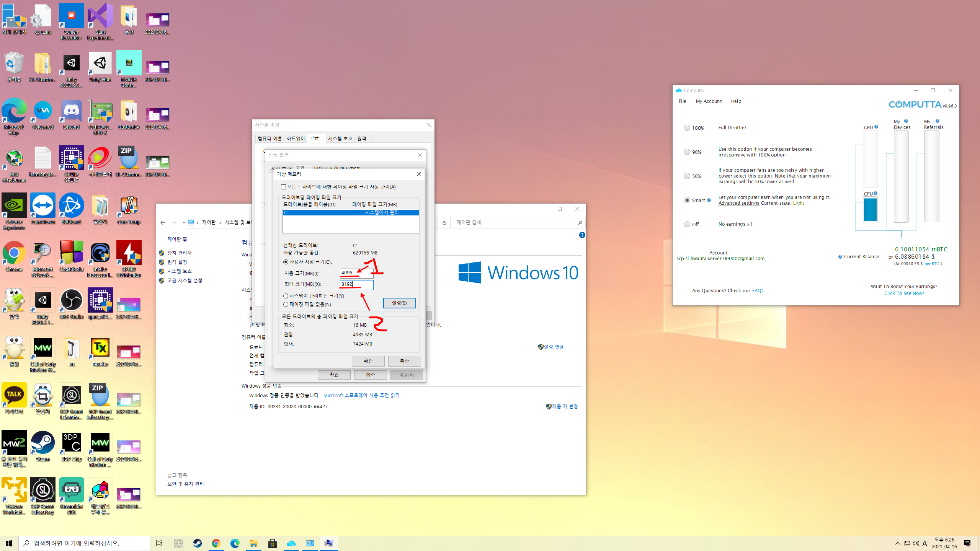Open the Voicemod desktop shortcut
The image size is (980, 551).
coord(42,115)
